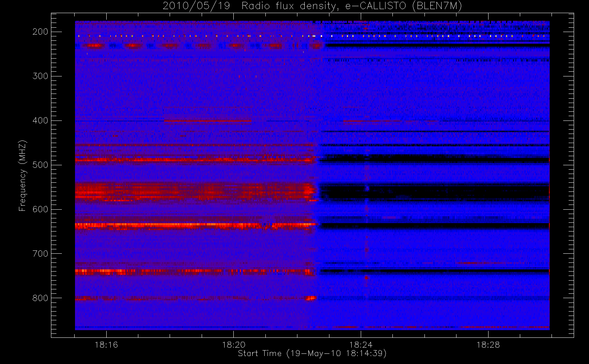Click the plot title "Radio flux density, e-CALLISTO (BLEN7M)"
Viewport: 589px width, 364px height.
point(352,6)
